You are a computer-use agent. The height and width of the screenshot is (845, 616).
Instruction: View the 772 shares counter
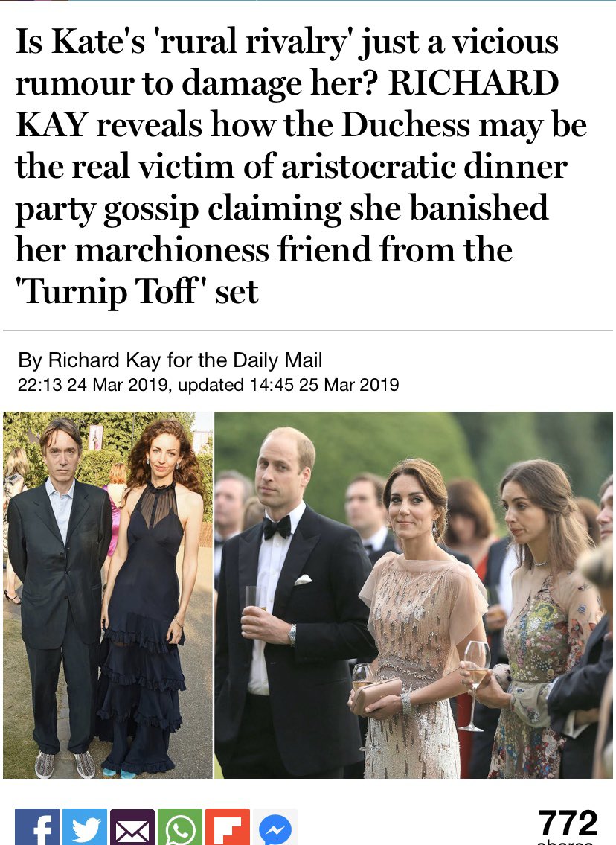click(568, 827)
